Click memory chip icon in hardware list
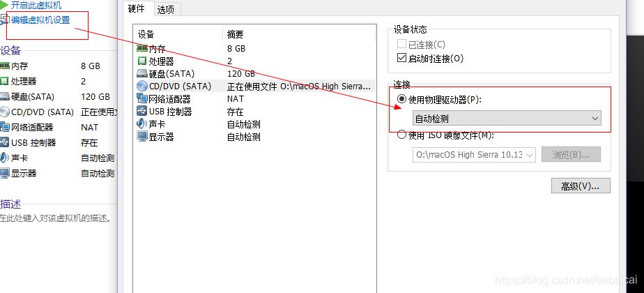This screenshot has width=644, height=293. point(142,49)
